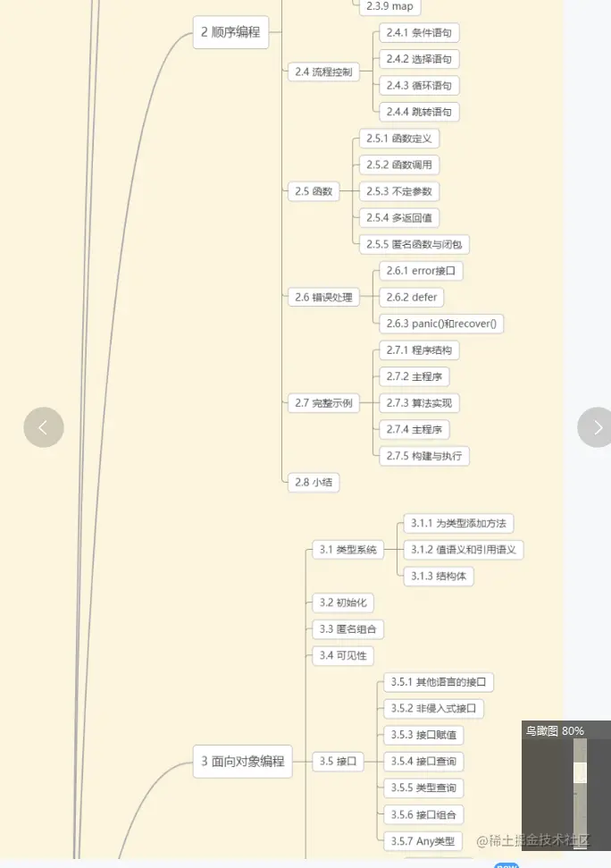Click node 2.5.1 函数定义
Viewport: 611px width, 868px height.
click(x=399, y=139)
